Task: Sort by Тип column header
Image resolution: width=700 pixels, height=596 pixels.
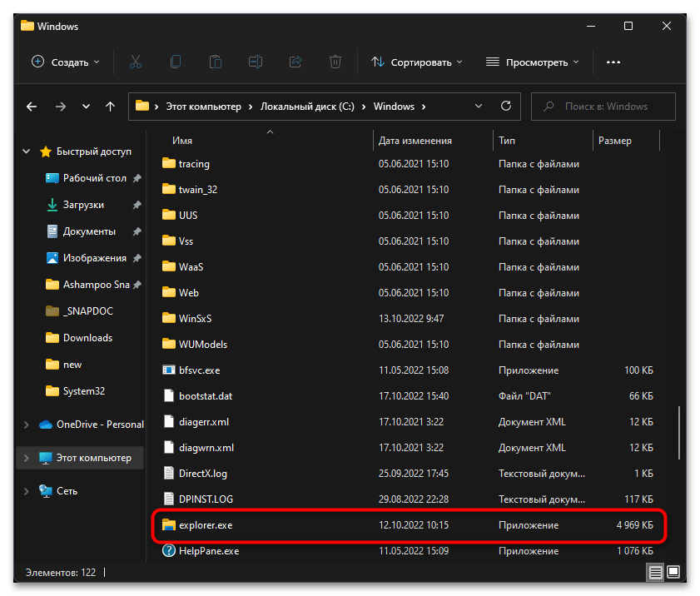Action: coord(507,141)
